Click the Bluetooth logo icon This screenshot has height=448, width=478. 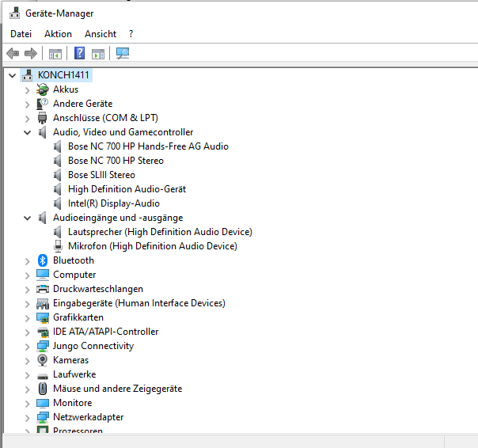coord(43,260)
